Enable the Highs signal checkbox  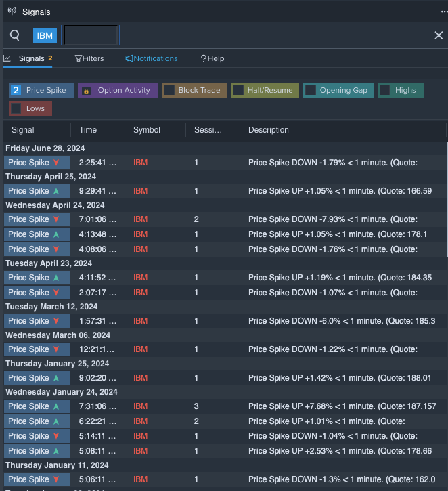385,90
